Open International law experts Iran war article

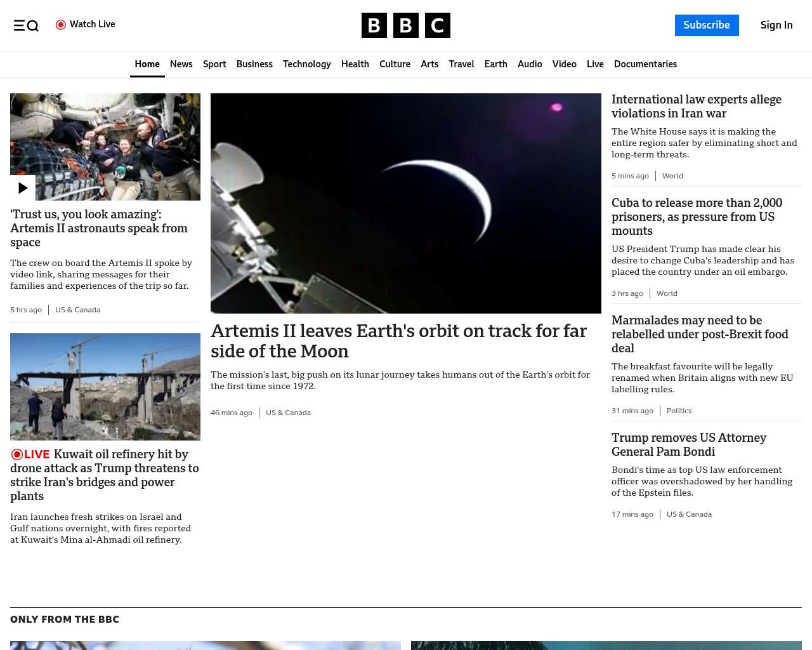tap(696, 106)
